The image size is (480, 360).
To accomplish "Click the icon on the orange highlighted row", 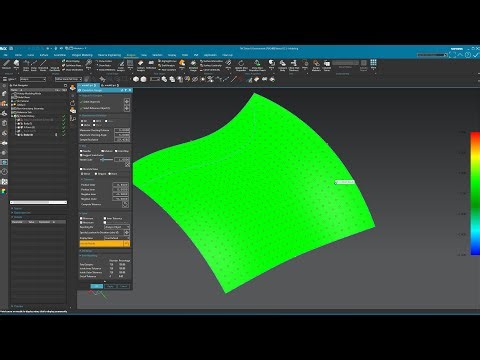I will [x=126, y=244].
